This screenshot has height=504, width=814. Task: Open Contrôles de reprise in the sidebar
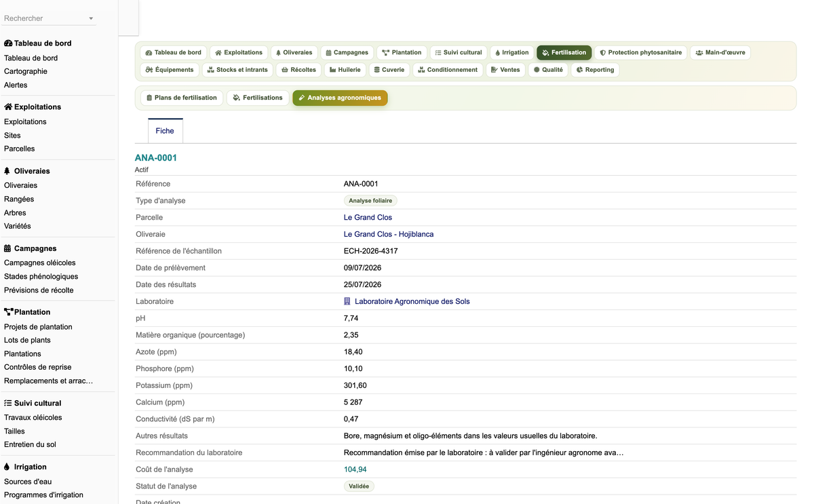tap(37, 367)
